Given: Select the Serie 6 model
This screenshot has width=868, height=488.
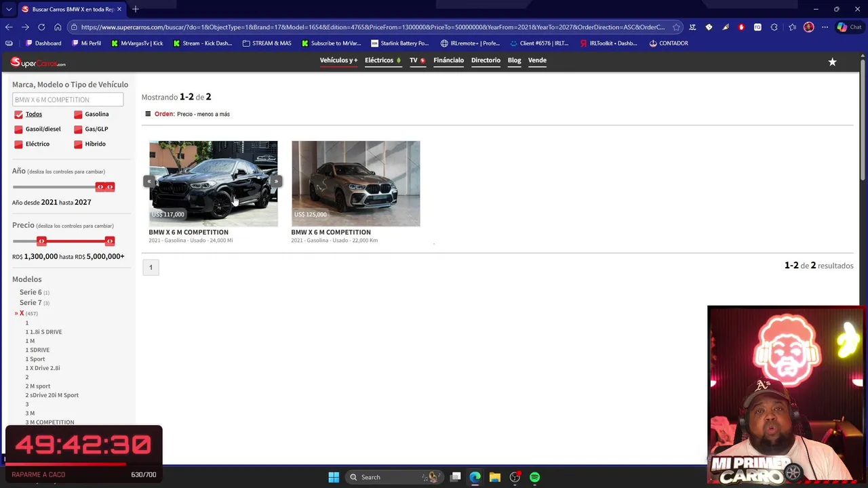Looking at the screenshot, I should point(31,292).
